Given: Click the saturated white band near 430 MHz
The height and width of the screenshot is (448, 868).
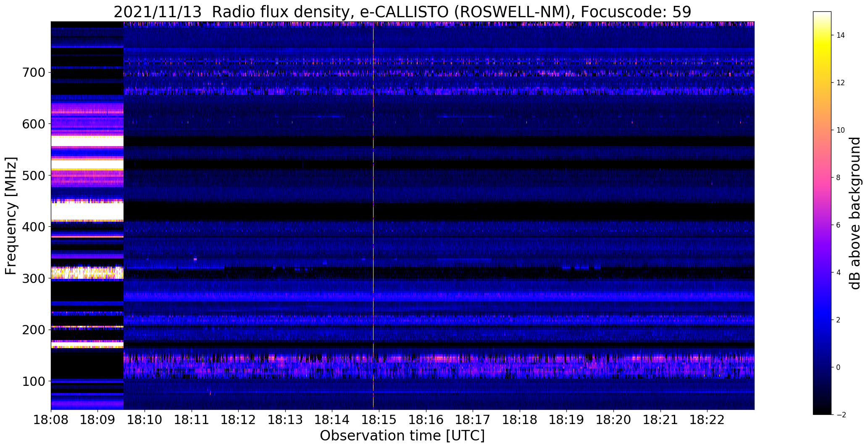Looking at the screenshot, I should point(87,211).
